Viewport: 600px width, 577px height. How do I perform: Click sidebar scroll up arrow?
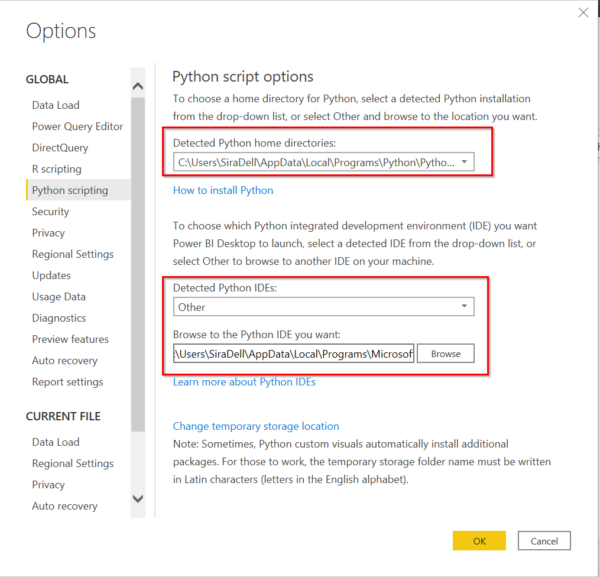click(x=138, y=86)
